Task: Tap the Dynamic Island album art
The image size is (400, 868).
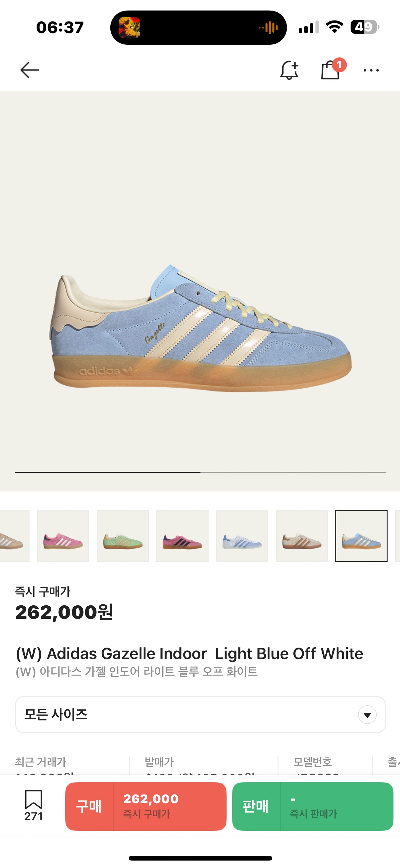Action: [x=130, y=28]
